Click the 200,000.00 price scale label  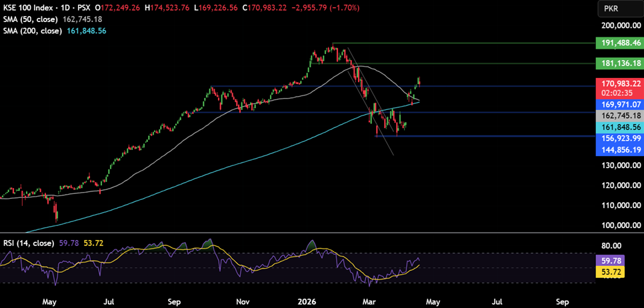(x=617, y=26)
